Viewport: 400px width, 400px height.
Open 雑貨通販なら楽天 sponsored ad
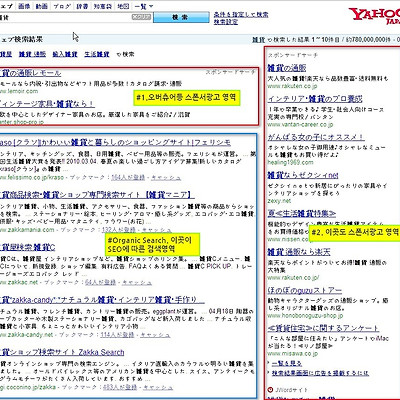[299, 252]
